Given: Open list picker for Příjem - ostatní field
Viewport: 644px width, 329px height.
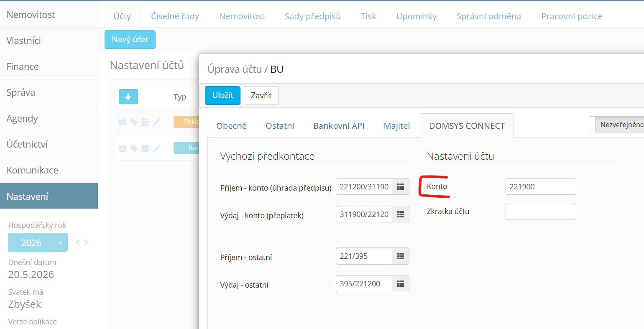Looking at the screenshot, I should point(401,256).
